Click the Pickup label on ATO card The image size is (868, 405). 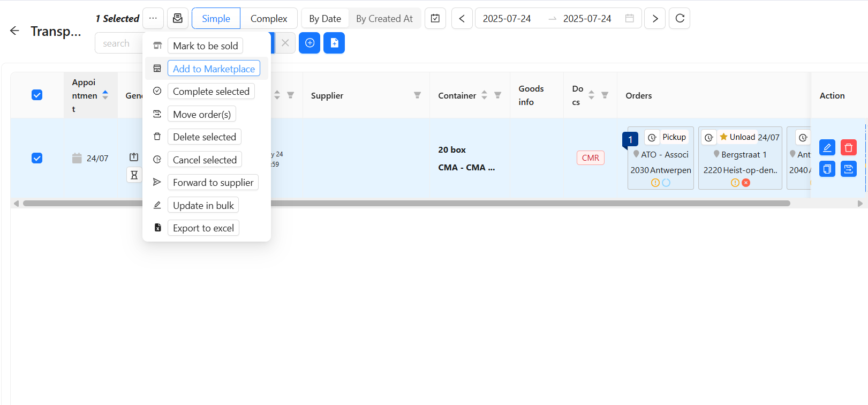click(674, 137)
